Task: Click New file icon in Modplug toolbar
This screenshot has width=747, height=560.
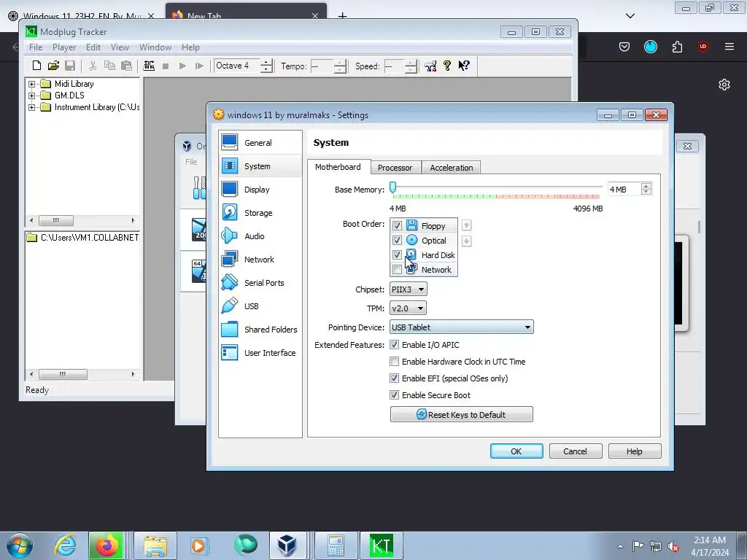Action: 36,66
